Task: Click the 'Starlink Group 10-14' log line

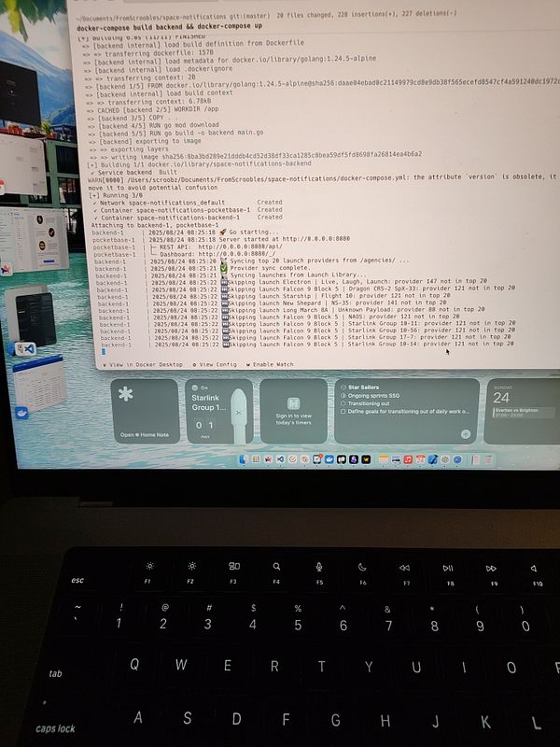Action: point(307,344)
